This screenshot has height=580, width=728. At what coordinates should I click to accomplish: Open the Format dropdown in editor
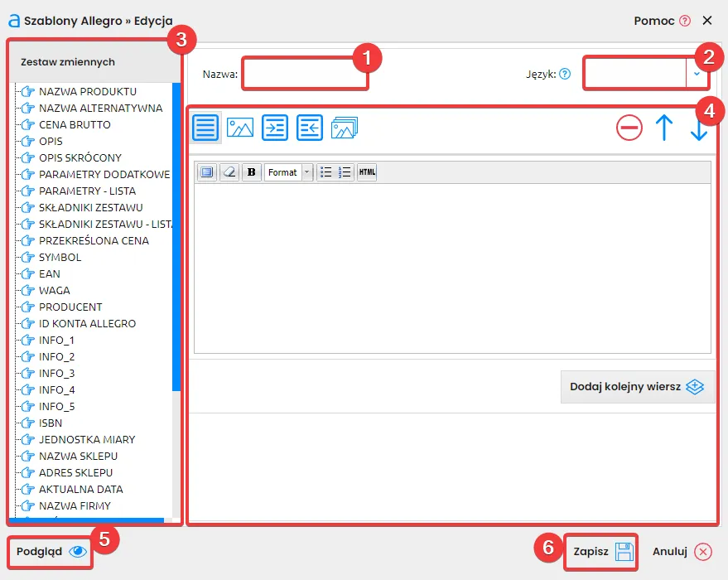pos(288,172)
